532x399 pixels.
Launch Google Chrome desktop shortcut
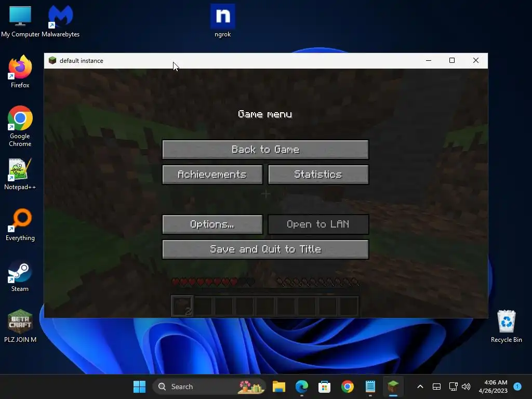20,126
